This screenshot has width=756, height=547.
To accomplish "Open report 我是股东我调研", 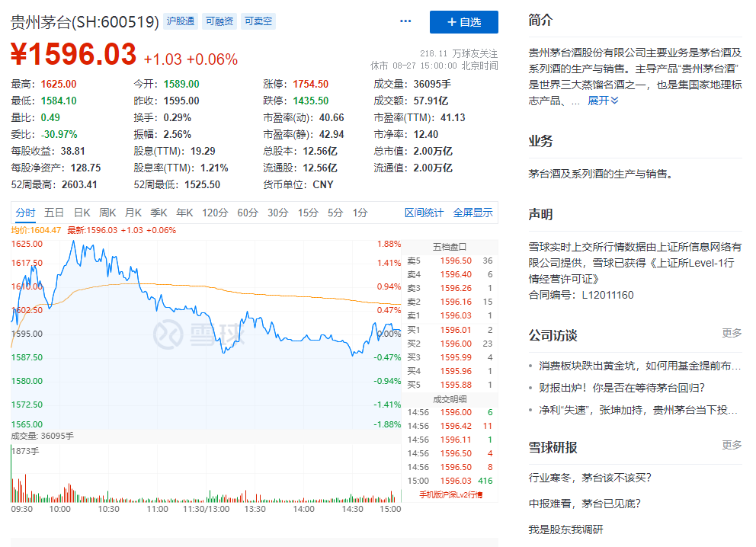I will click(565, 529).
